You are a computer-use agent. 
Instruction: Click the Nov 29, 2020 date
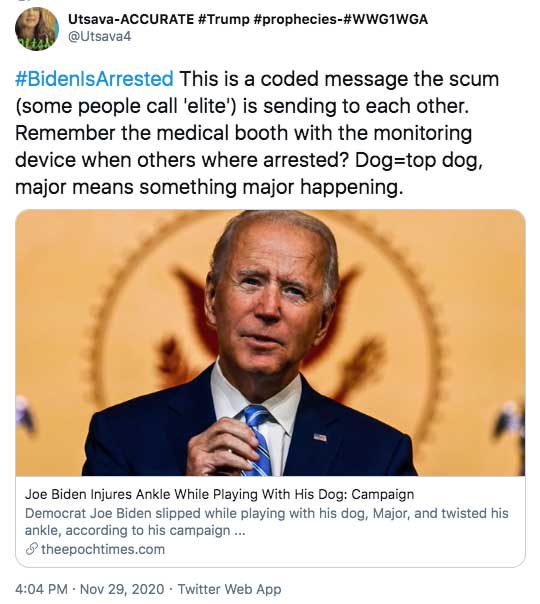122,589
